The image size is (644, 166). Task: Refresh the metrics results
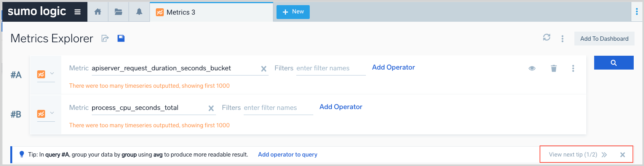(x=547, y=38)
